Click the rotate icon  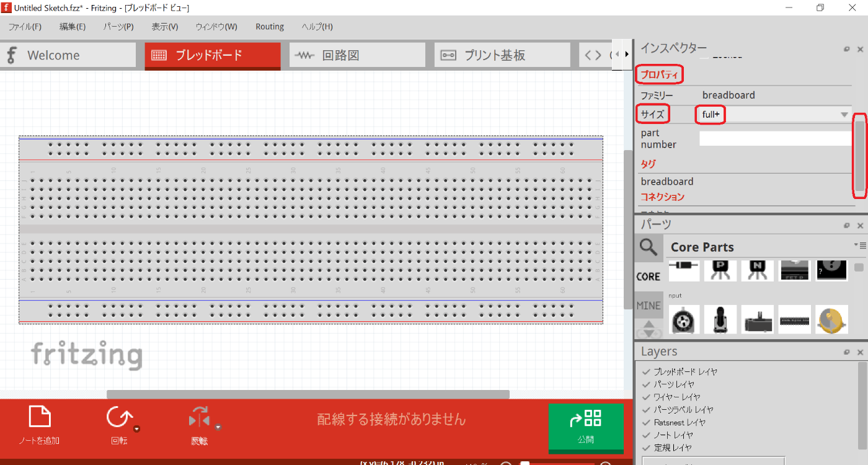(x=119, y=418)
